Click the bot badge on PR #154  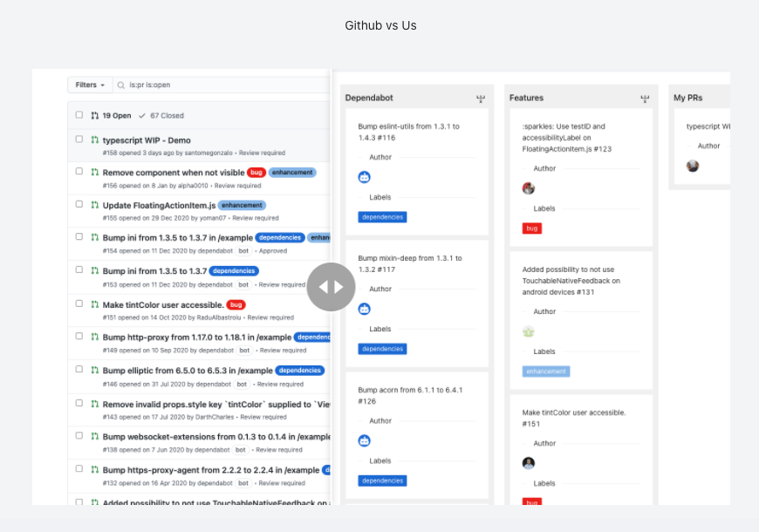coord(243,251)
